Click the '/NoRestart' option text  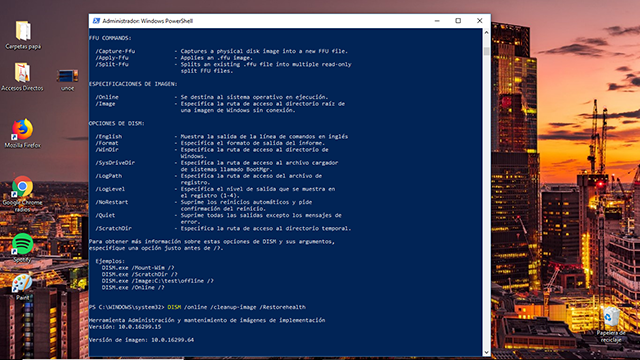coord(112,202)
